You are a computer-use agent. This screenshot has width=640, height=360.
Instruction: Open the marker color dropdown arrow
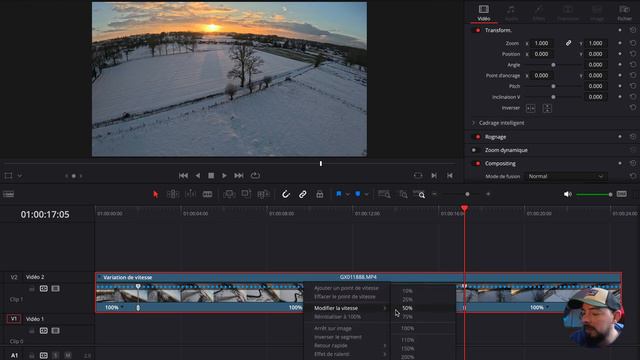[x=366, y=195]
